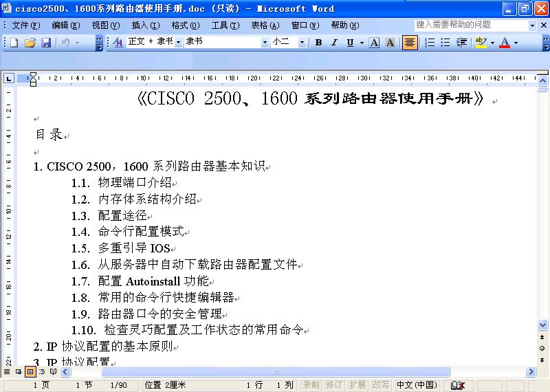
Task: Open the 表格 menu
Action: tap(265, 25)
